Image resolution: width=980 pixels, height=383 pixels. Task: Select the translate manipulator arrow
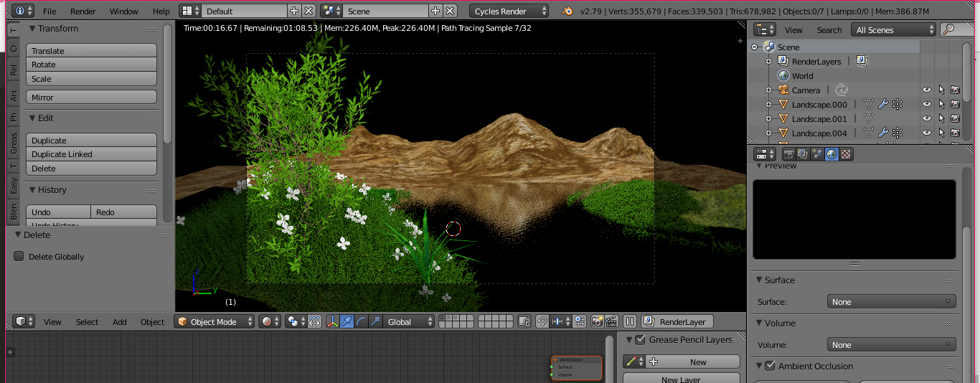pos(347,322)
